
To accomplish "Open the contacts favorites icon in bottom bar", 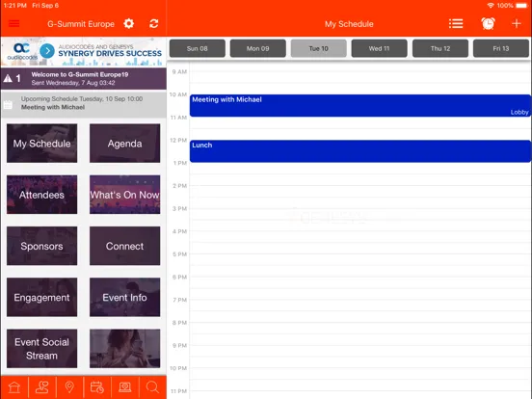I will pyautogui.click(x=41, y=387).
